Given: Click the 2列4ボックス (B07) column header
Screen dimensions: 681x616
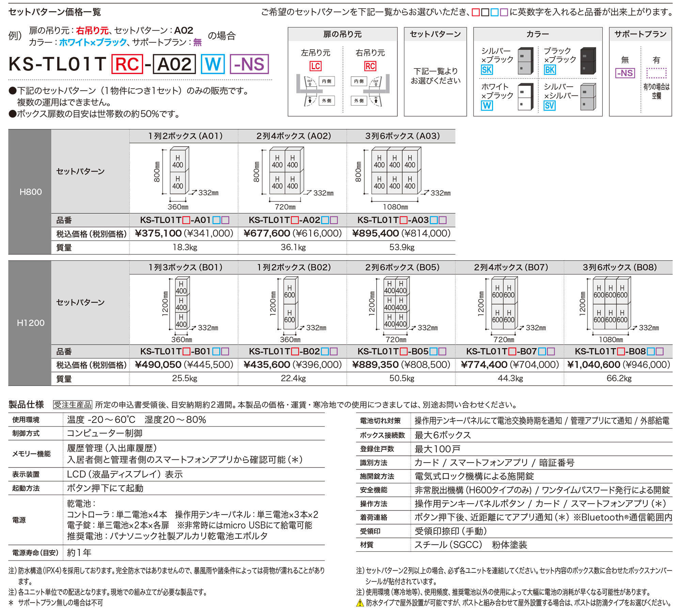Looking at the screenshot, I should [510, 267].
